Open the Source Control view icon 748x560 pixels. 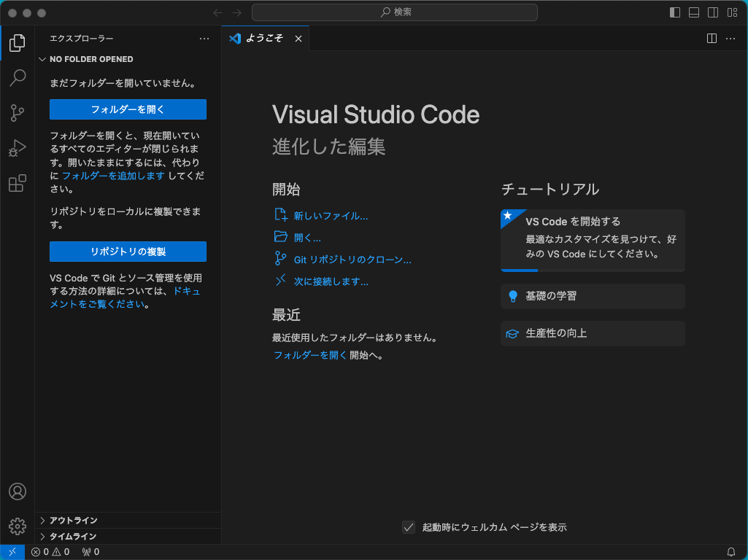point(18,112)
